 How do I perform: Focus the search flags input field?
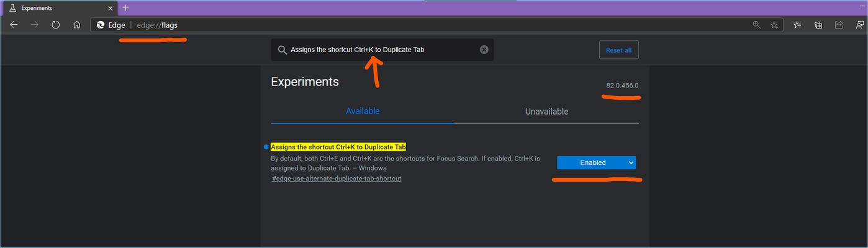tap(383, 50)
